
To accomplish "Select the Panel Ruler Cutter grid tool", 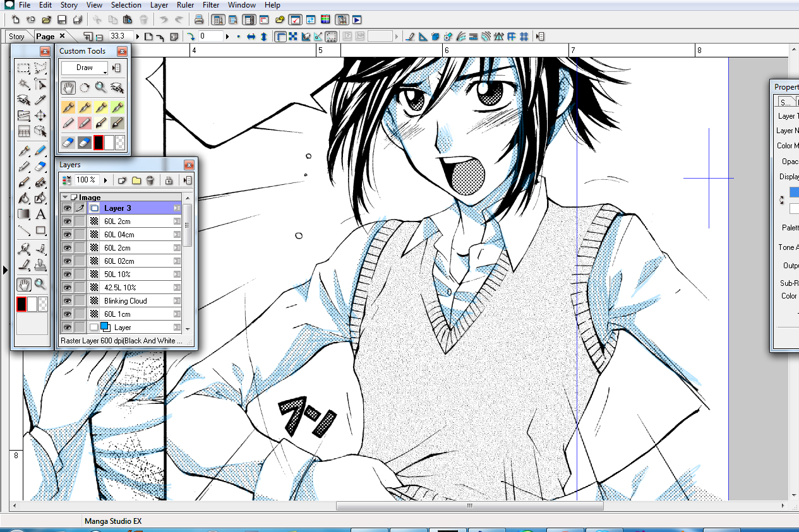I will (24, 131).
